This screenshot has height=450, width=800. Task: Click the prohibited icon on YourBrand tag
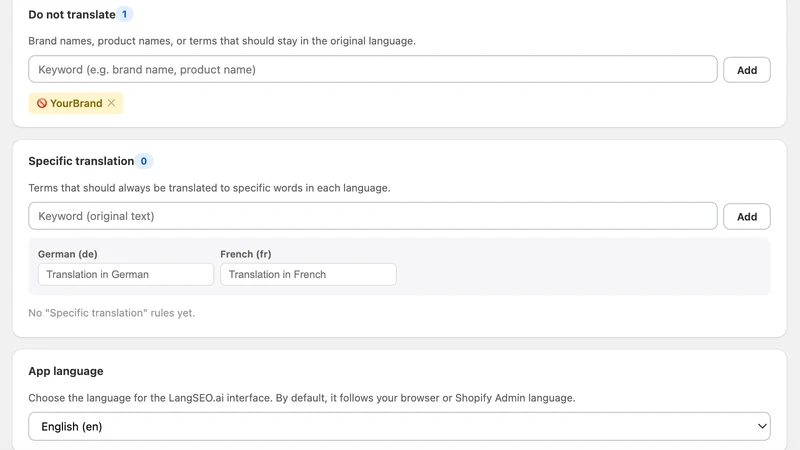[x=42, y=103]
